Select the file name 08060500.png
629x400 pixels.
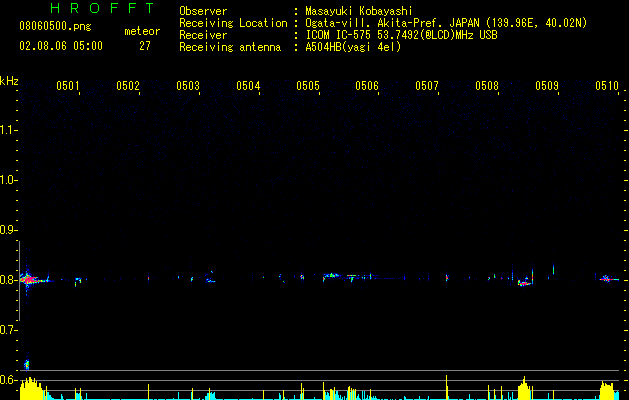[55, 27]
